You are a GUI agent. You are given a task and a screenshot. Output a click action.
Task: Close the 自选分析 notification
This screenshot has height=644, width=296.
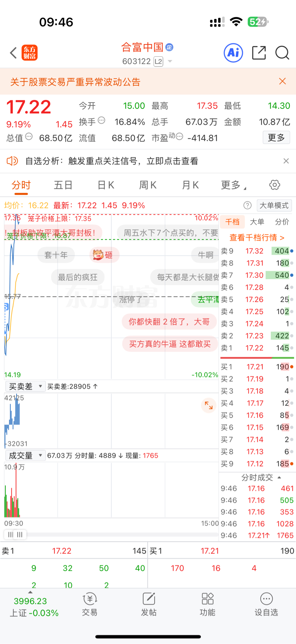(286, 161)
